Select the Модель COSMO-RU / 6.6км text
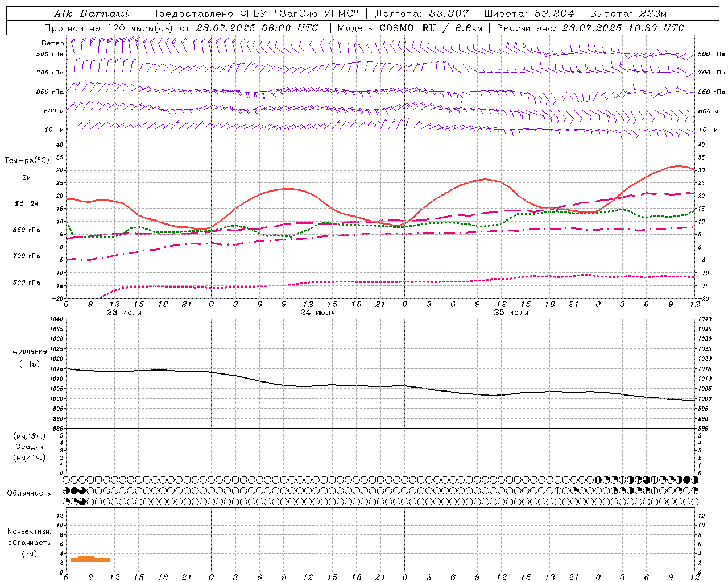 [x=409, y=28]
